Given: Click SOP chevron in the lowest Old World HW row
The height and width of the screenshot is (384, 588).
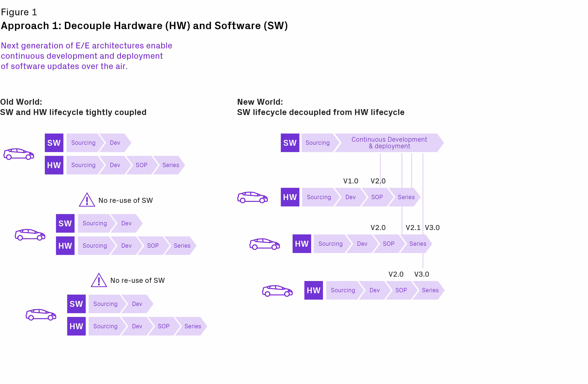Looking at the screenshot, I should point(164,326).
